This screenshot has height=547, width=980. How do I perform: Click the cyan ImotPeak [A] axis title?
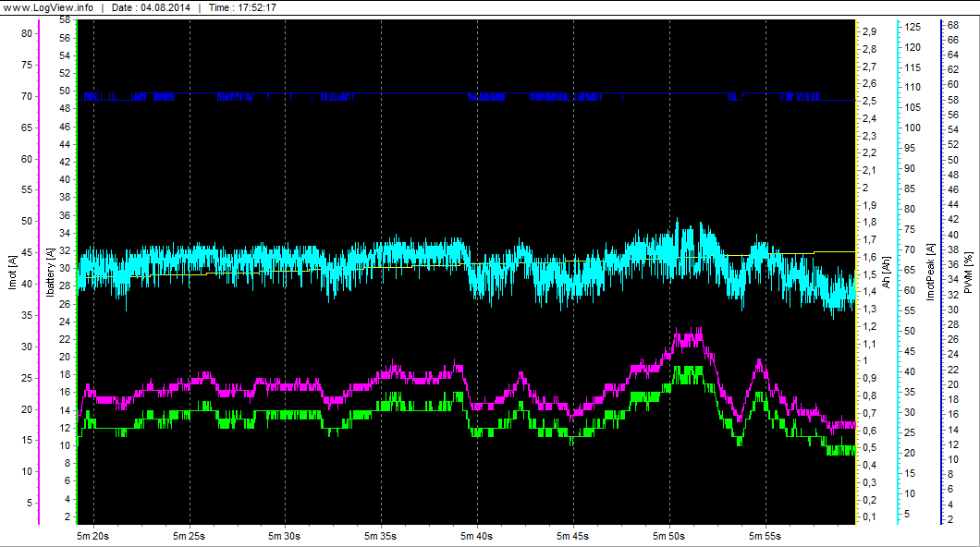[931, 273]
